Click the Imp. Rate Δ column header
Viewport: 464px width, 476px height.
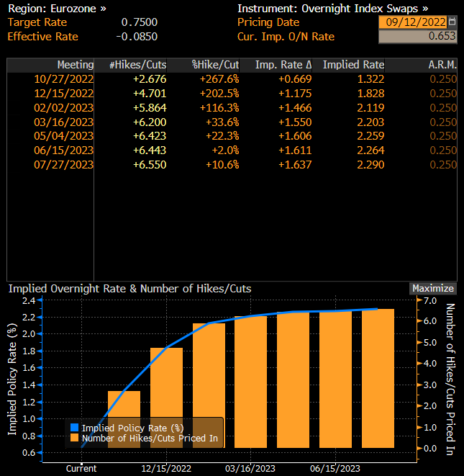tap(283, 65)
